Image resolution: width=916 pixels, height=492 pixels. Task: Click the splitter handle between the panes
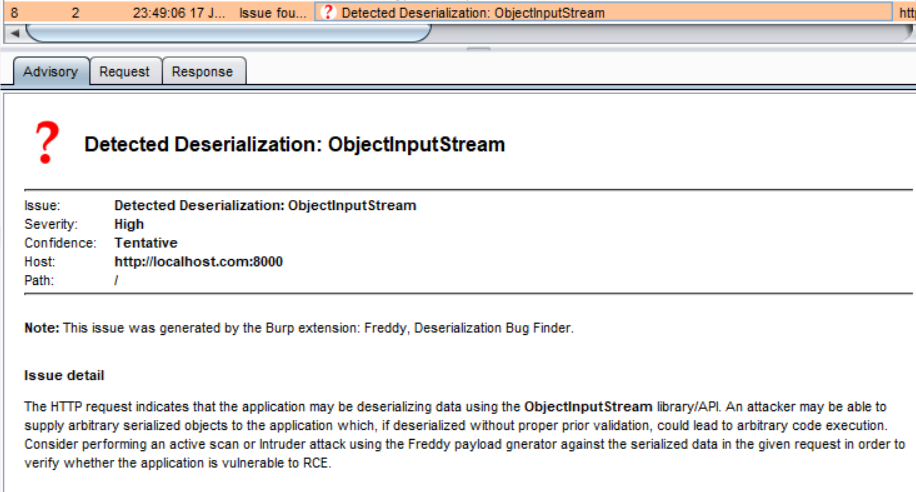479,48
